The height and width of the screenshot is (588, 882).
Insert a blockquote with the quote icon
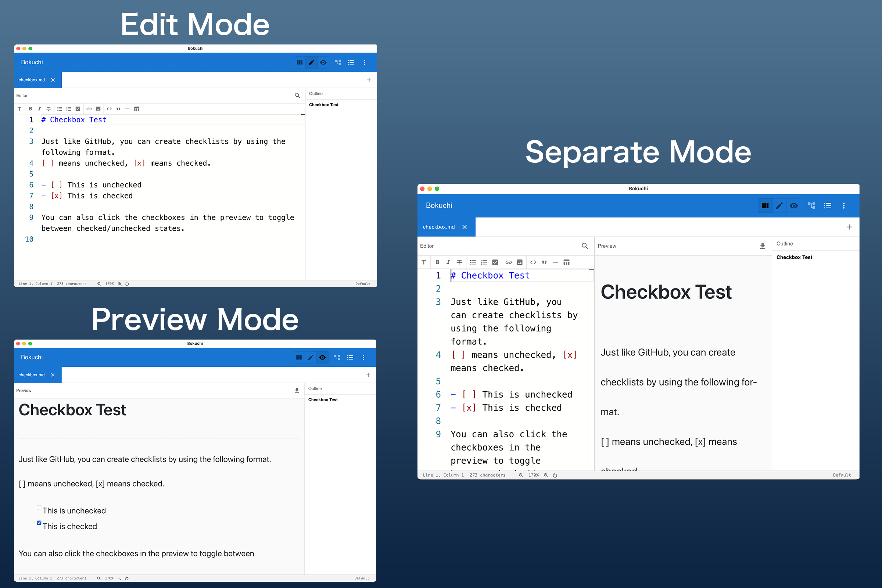tap(118, 109)
